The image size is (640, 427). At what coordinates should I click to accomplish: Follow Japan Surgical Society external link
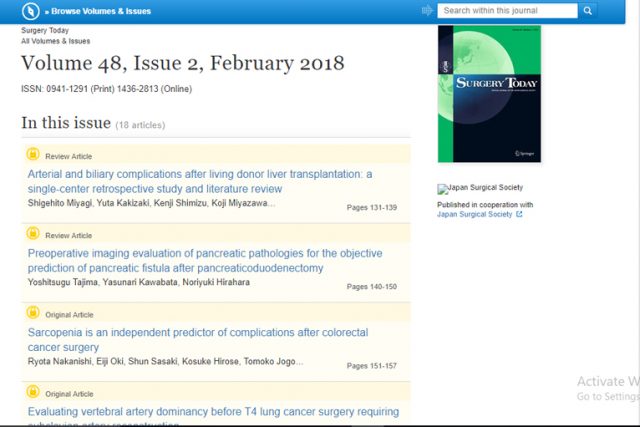(x=480, y=214)
